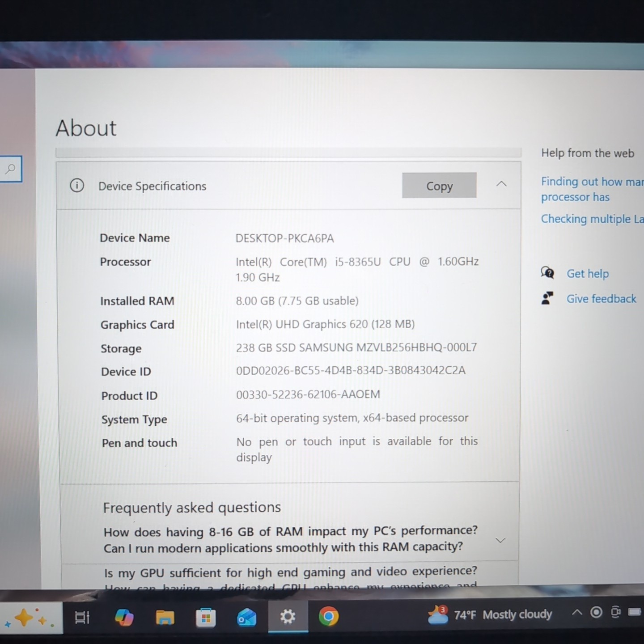Open 'Checking multiple' help link
644x644 pixels.
coord(592,219)
